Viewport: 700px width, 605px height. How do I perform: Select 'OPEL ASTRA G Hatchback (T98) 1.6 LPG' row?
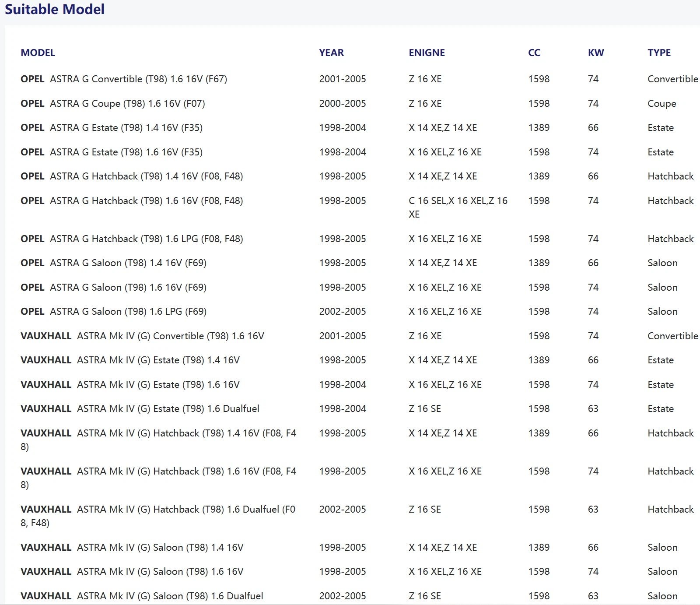(132, 239)
